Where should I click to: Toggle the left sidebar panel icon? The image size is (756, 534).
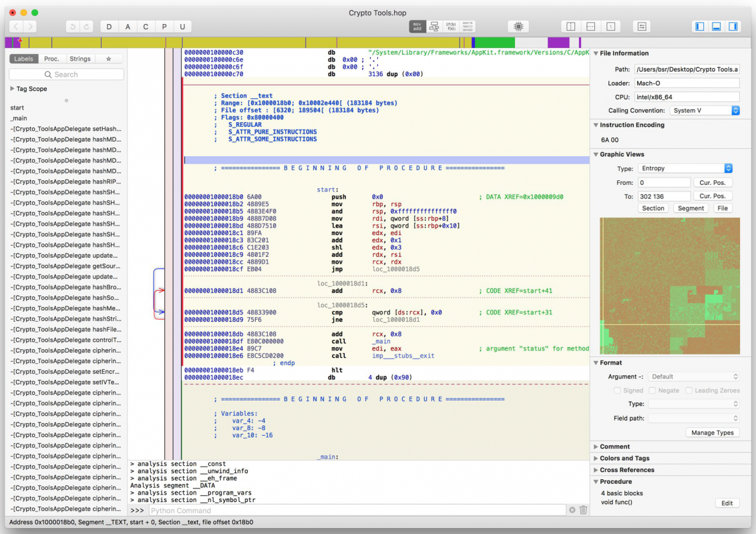point(700,27)
